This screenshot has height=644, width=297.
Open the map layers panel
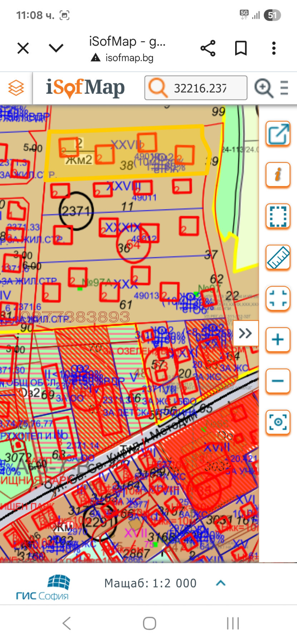16,88
